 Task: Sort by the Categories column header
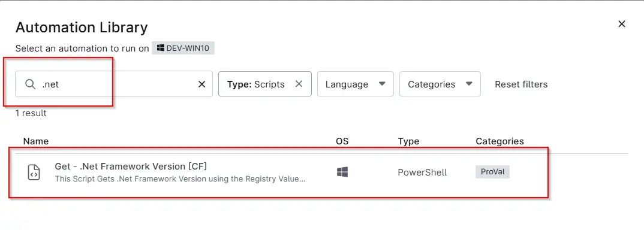tap(499, 141)
